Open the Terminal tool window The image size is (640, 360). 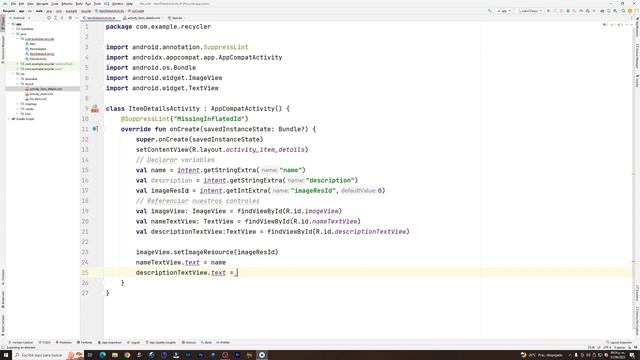click(x=85, y=342)
